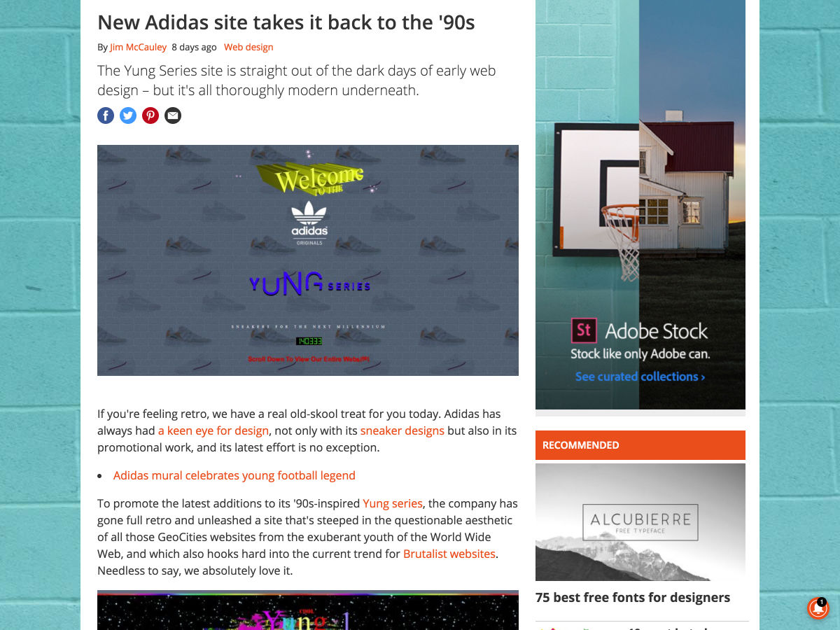The width and height of the screenshot is (840, 630).
Task: Follow the 'a keen eye for design' link
Action: pyautogui.click(x=213, y=430)
